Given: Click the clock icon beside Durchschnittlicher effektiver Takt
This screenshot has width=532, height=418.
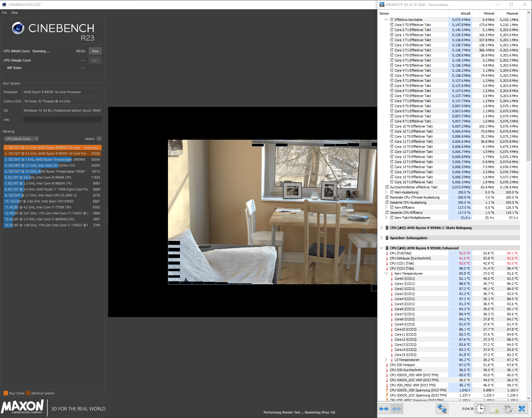Looking at the screenshot, I should point(387,187).
